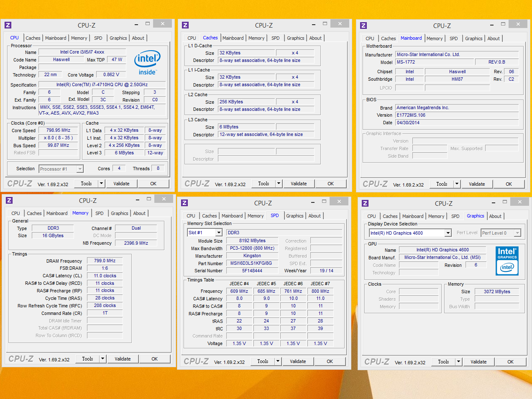The height and width of the screenshot is (399, 532).
Task: Click the GPU Name field Intel(R) HD Graphics 4600
Action: point(442,250)
